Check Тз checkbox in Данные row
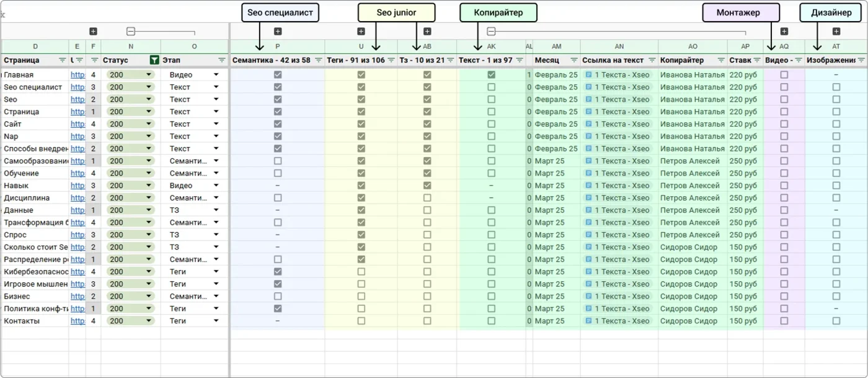 coord(427,210)
